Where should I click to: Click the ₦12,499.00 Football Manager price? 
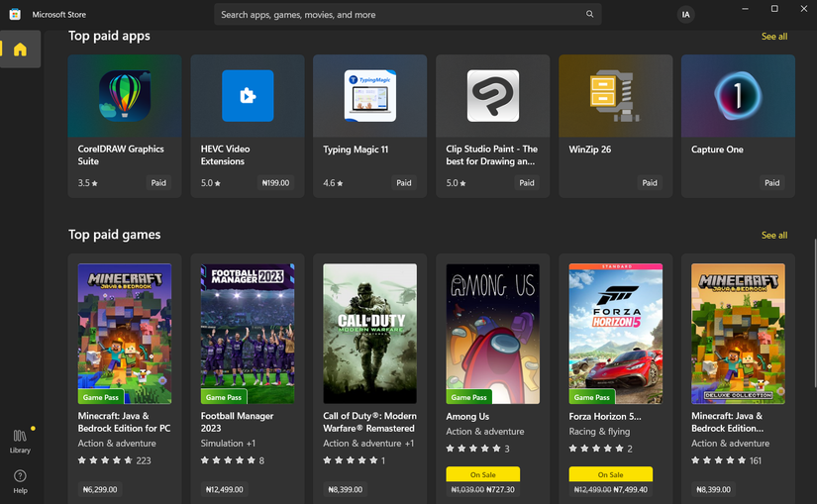tap(225, 489)
